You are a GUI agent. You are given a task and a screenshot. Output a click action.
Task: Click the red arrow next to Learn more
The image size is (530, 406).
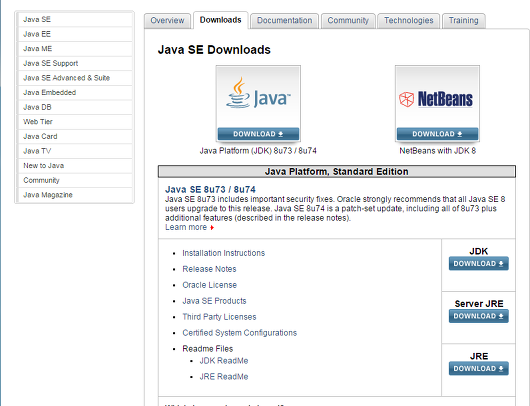[x=212, y=228]
